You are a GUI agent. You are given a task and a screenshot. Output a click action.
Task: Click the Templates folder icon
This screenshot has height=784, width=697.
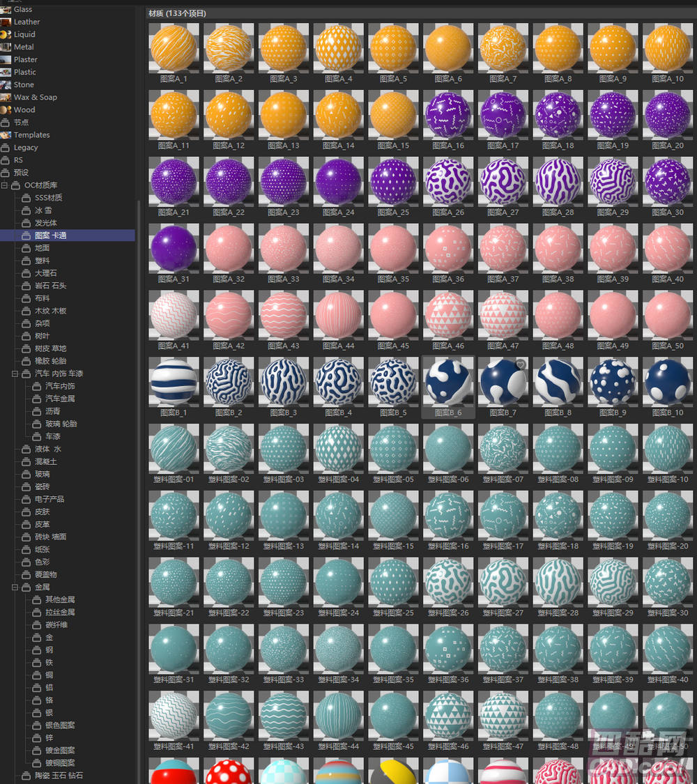click(6, 135)
